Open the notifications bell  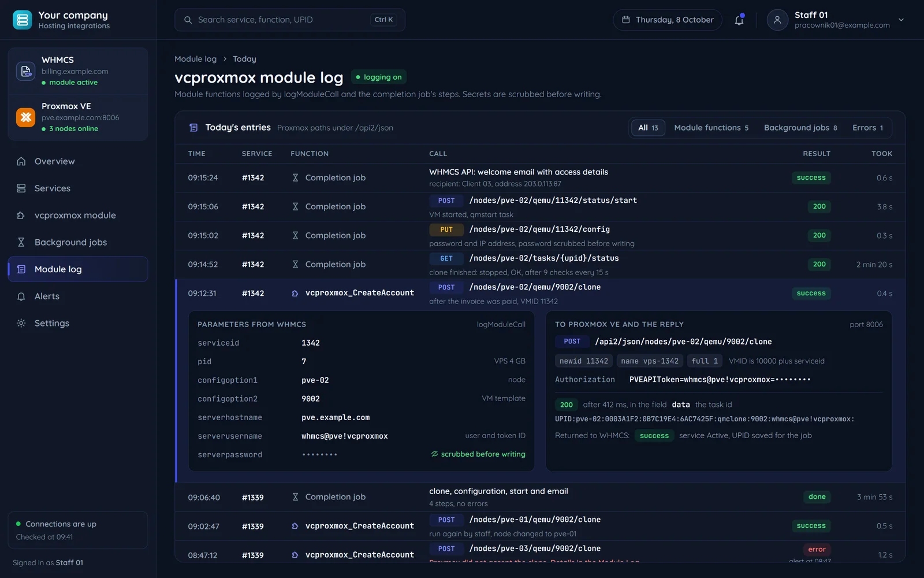739,20
